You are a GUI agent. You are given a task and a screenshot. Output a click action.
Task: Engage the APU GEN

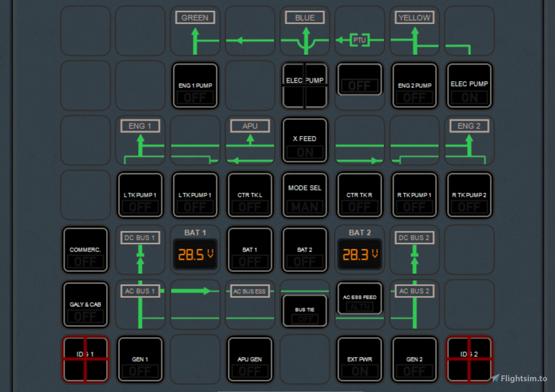coord(250,359)
